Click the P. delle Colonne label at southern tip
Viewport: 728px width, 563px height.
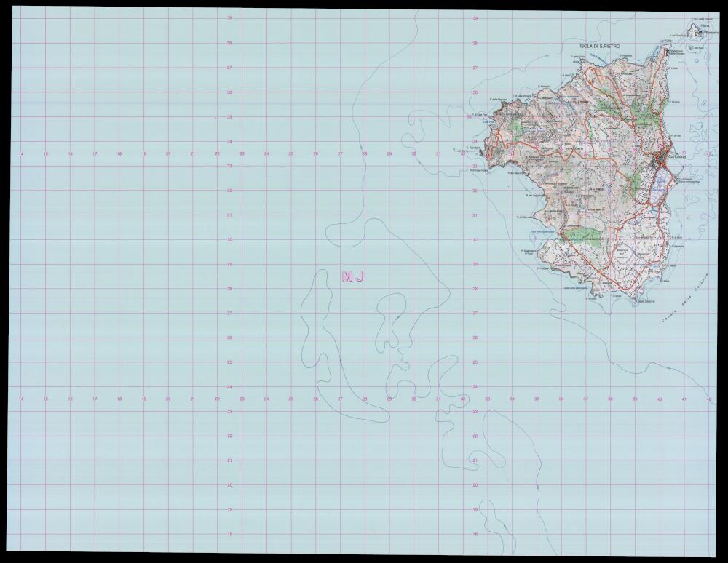click(645, 301)
